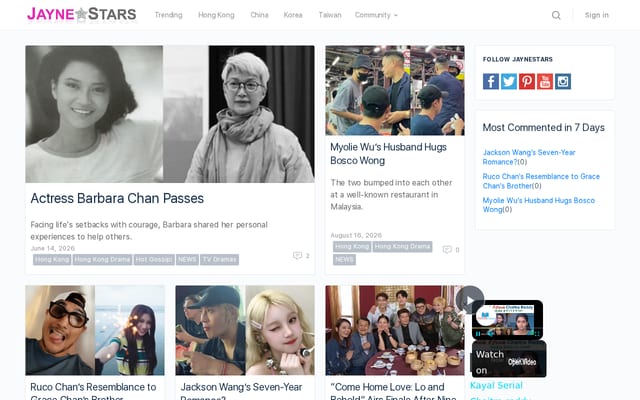
Task: Go to the China section
Action: 259,15
